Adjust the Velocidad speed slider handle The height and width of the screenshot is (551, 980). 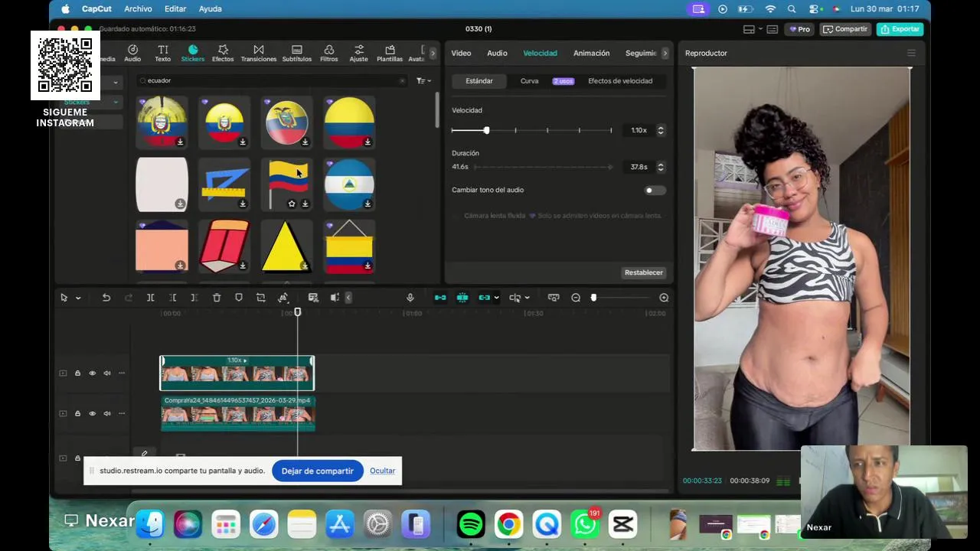[x=486, y=130]
